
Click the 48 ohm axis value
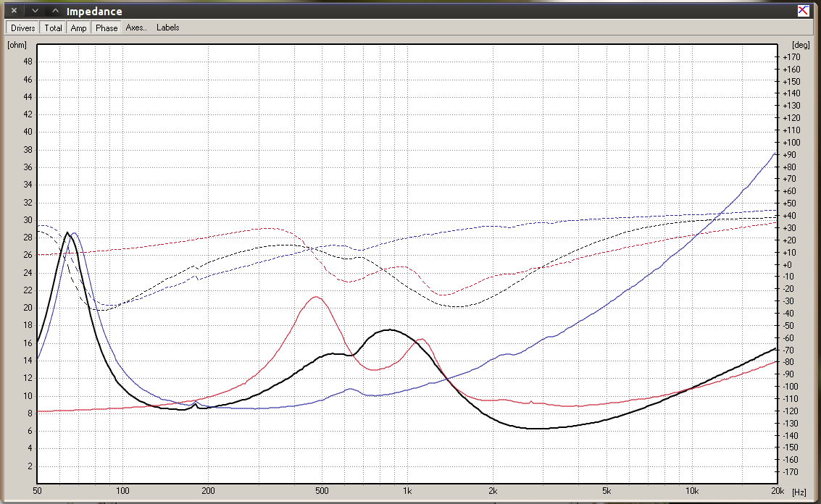pos(28,62)
